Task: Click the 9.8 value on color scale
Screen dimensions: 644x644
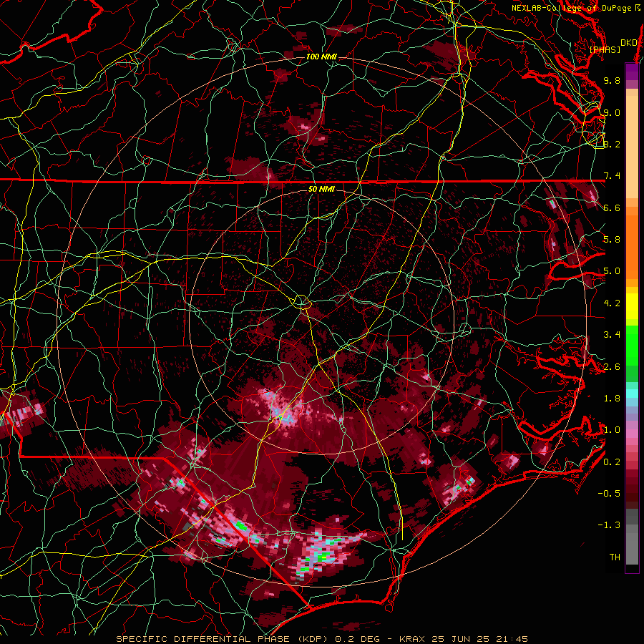Action: point(612,80)
